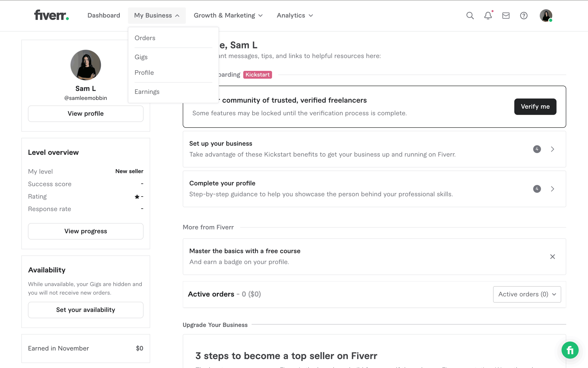Open the messages envelope icon

[506, 16]
